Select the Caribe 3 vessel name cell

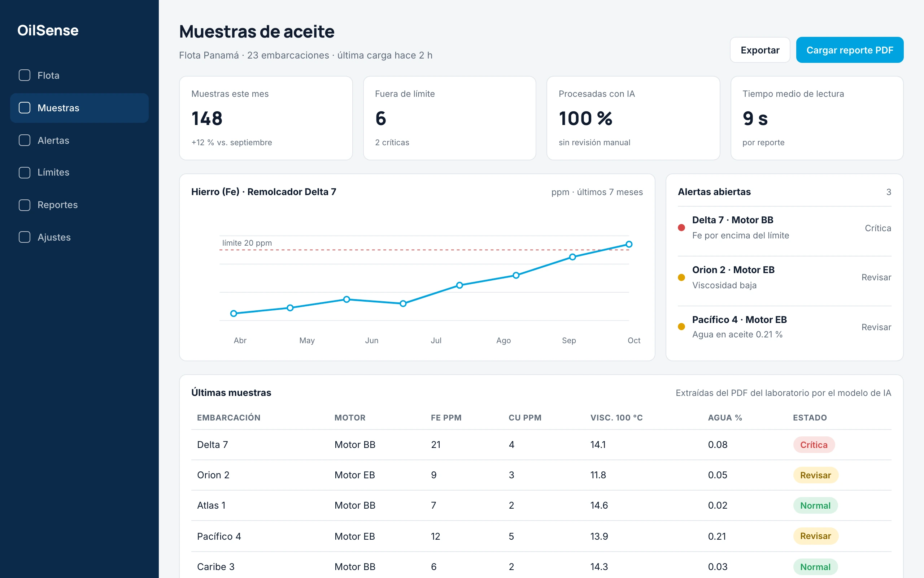click(x=216, y=566)
